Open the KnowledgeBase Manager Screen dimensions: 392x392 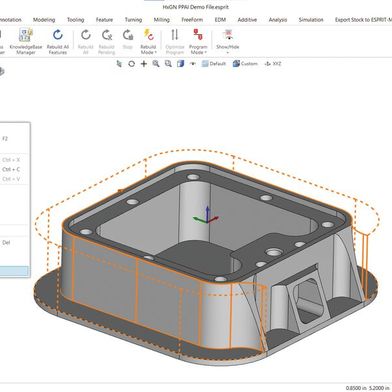[26, 41]
